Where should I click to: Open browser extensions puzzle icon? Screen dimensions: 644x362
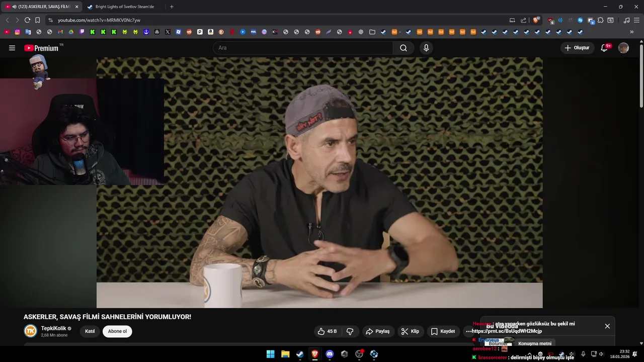point(600,20)
